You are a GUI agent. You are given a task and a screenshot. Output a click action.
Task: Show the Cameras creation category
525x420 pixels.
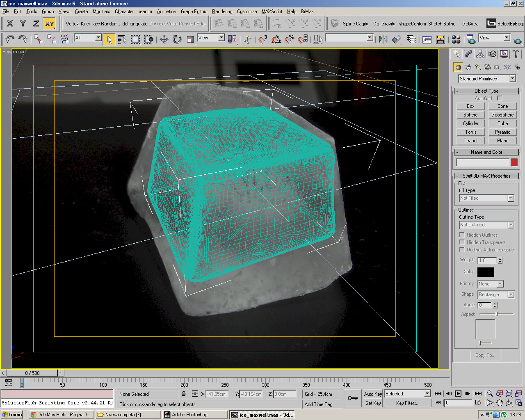(x=488, y=67)
